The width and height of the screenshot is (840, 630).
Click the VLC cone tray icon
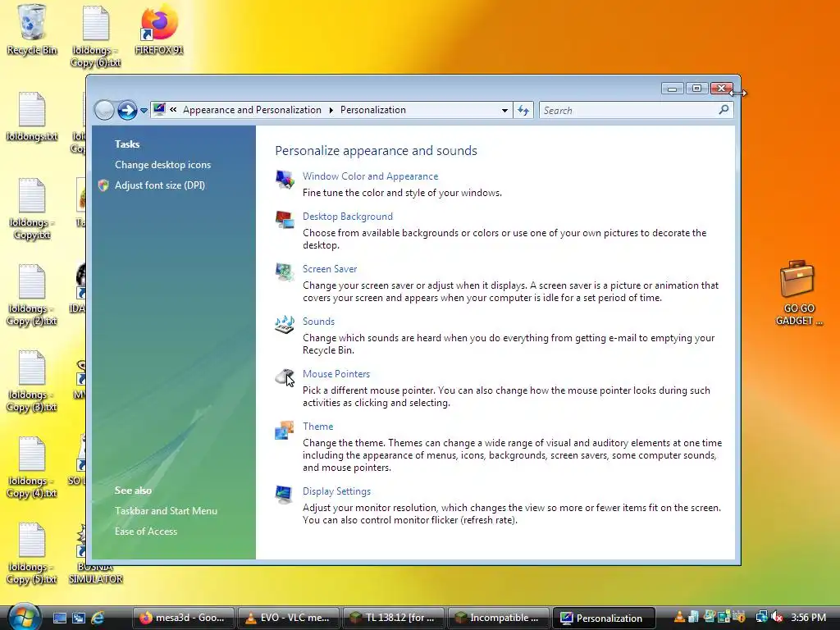pyautogui.click(x=679, y=617)
